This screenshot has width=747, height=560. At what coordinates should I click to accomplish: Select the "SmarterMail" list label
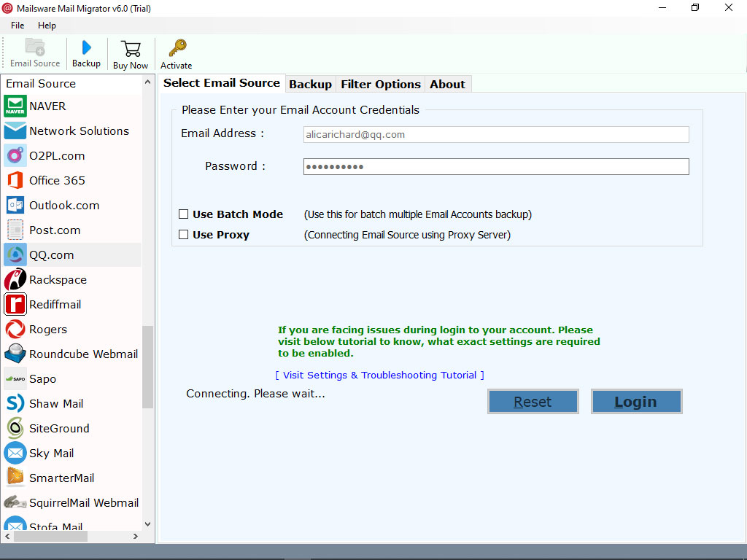click(x=62, y=478)
